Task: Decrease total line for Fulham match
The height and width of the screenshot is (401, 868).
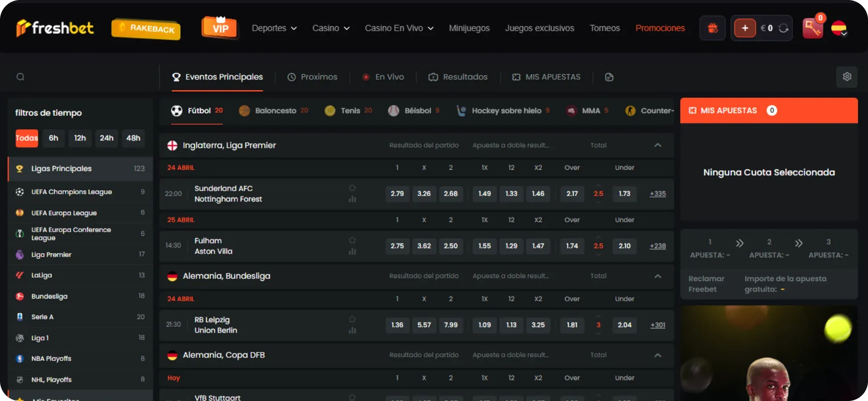Action: pyautogui.click(x=598, y=254)
